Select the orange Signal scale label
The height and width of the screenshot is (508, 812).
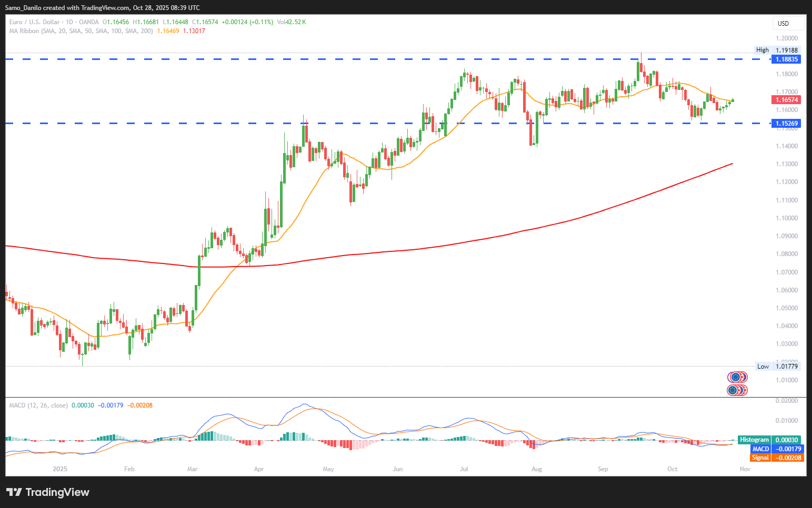tap(776, 458)
